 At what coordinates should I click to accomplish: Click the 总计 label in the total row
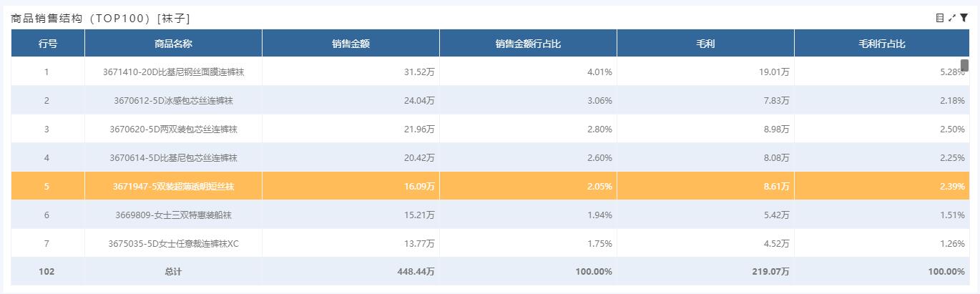tap(173, 271)
